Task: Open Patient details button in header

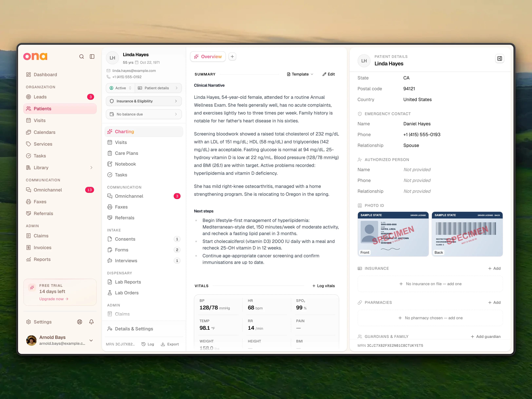Action: click(x=158, y=88)
